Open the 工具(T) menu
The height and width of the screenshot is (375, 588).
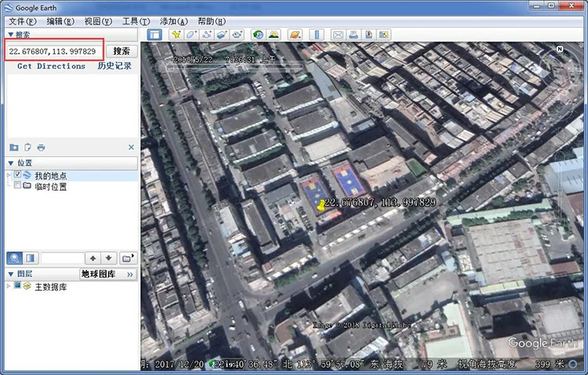coord(136,21)
